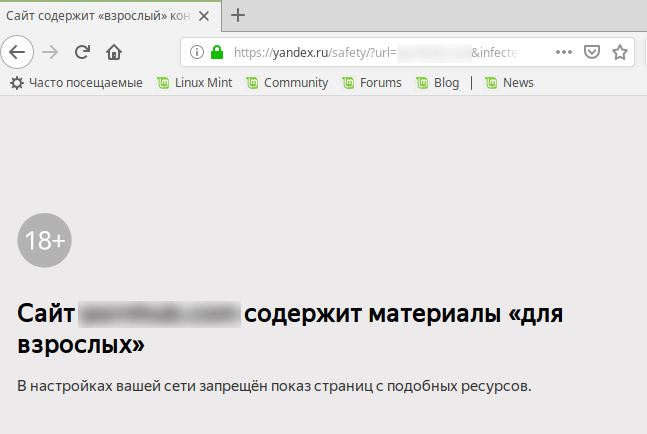Open the Linux Mint bookmark
647x434 pixels.
click(195, 83)
